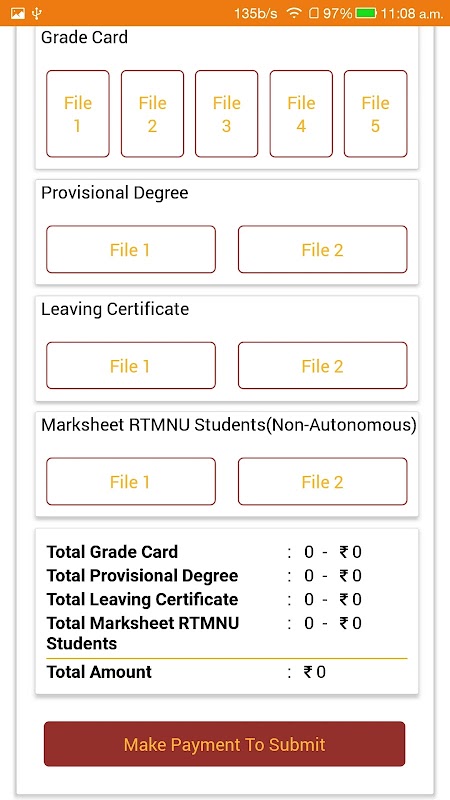This screenshot has width=450, height=800.
Task: Tap the green battery icon
Action: (366, 13)
